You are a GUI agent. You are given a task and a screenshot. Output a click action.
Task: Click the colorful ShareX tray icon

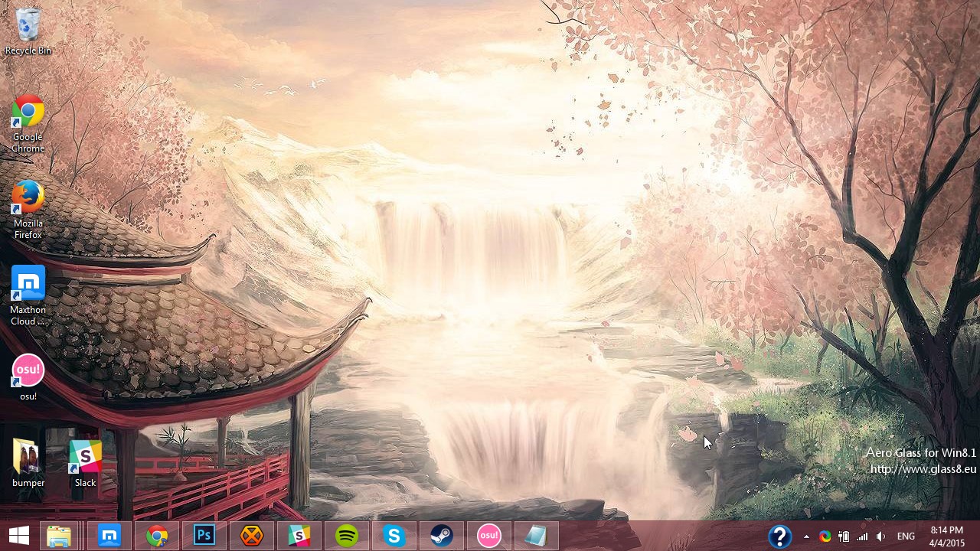pyautogui.click(x=825, y=536)
